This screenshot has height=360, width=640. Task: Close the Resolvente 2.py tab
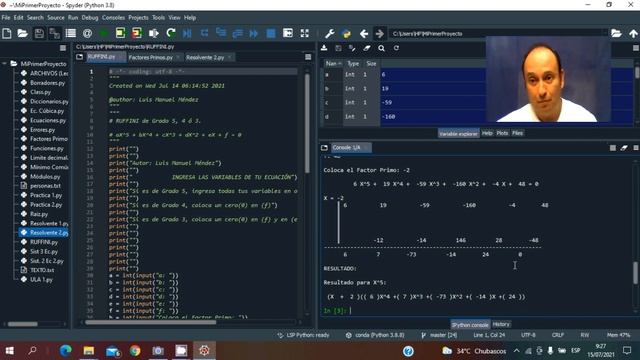pyautogui.click(x=230, y=58)
